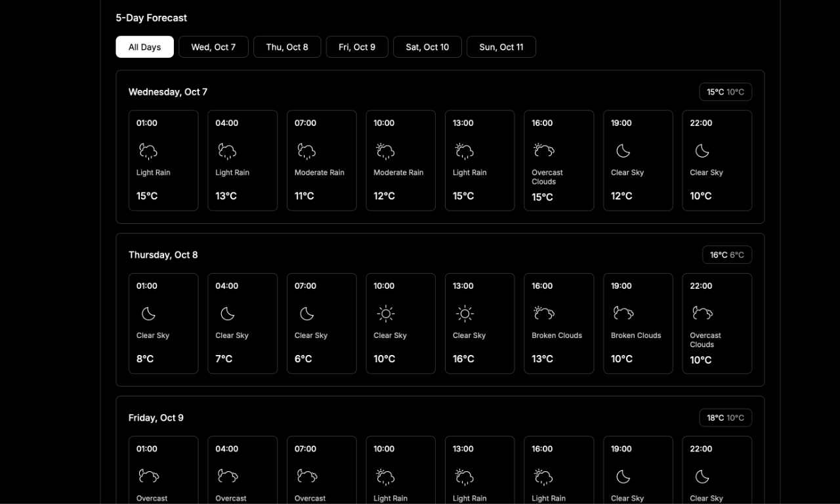
Task: Show the Sat, Oct 10 forecast tab
Action: 427,47
